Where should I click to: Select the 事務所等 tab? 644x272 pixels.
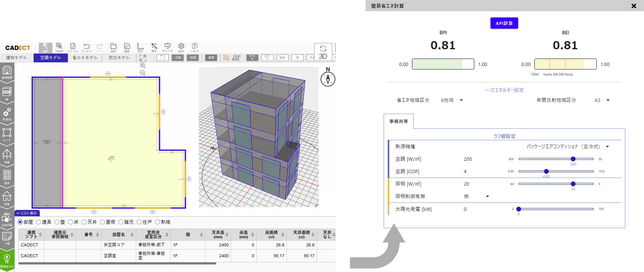[399, 121]
